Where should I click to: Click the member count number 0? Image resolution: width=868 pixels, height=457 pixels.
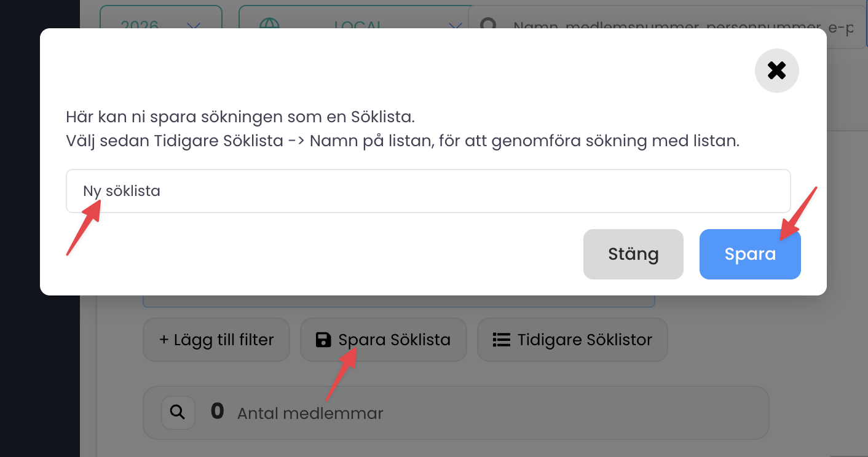pyautogui.click(x=217, y=411)
